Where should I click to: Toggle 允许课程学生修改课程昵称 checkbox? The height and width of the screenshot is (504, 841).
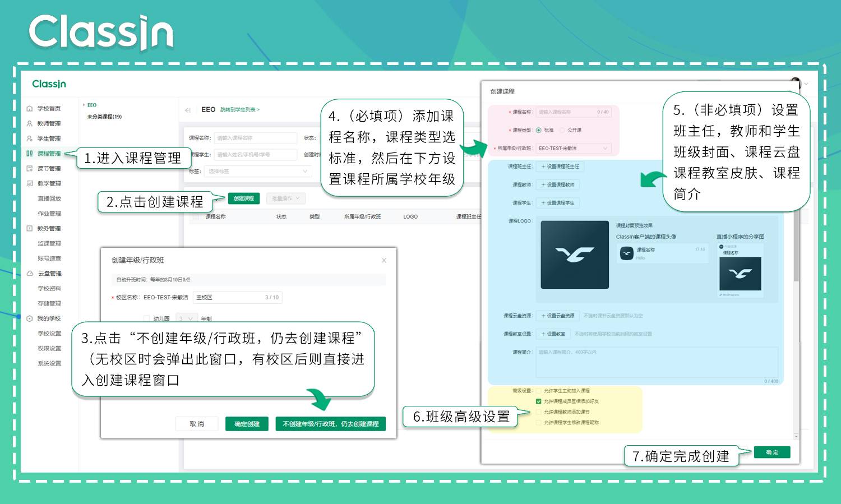click(x=539, y=422)
